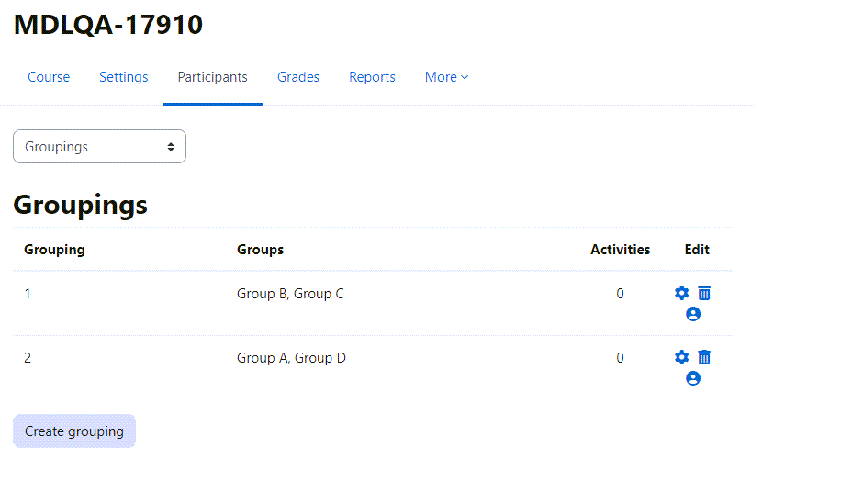The image size is (852, 504).
Task: Select grouping name 1 cell
Action: [x=28, y=294]
